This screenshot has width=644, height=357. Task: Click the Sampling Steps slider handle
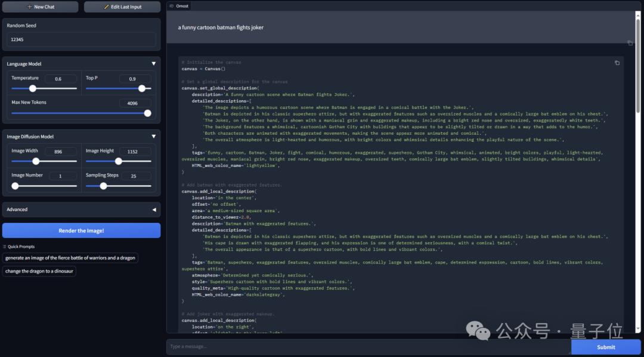[103, 186]
